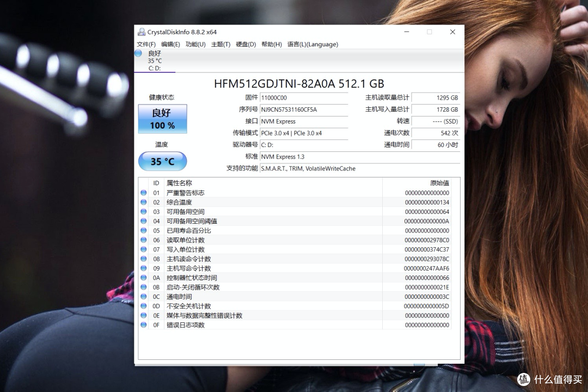Click the blue status orb in the disk tab
The image size is (588, 392).
[x=138, y=53]
